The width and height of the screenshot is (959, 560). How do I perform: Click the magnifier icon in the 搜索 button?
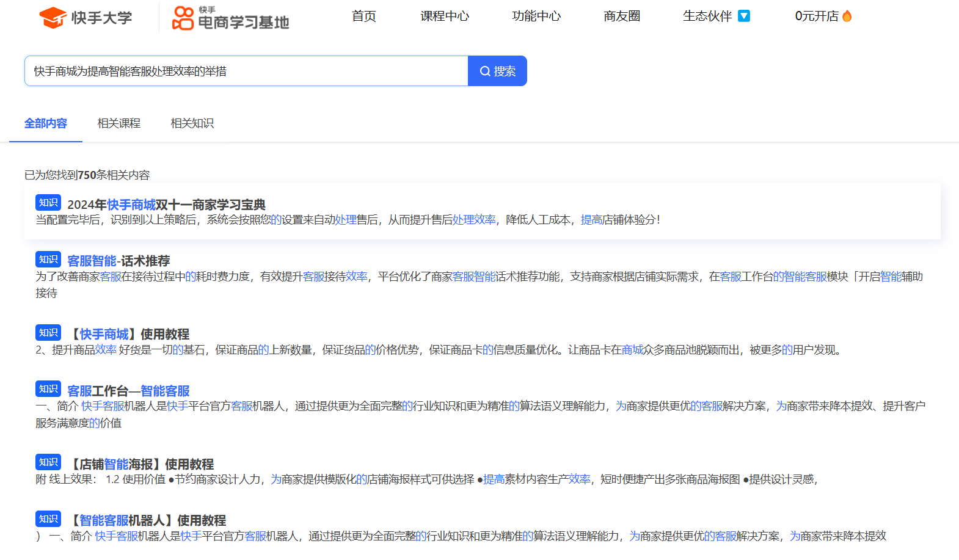tap(485, 71)
